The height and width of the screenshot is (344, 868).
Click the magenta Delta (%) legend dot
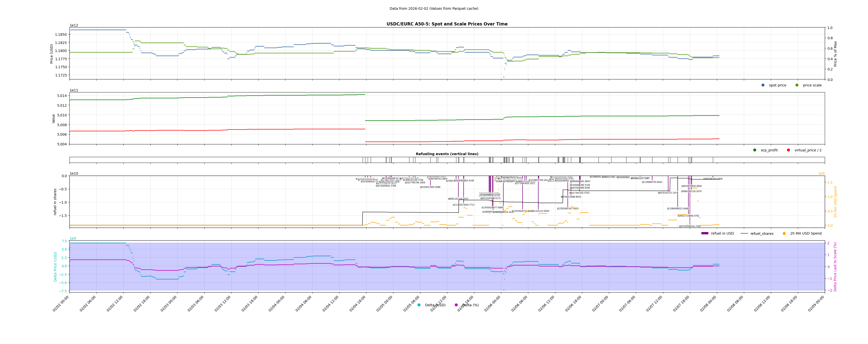[x=456, y=305]
